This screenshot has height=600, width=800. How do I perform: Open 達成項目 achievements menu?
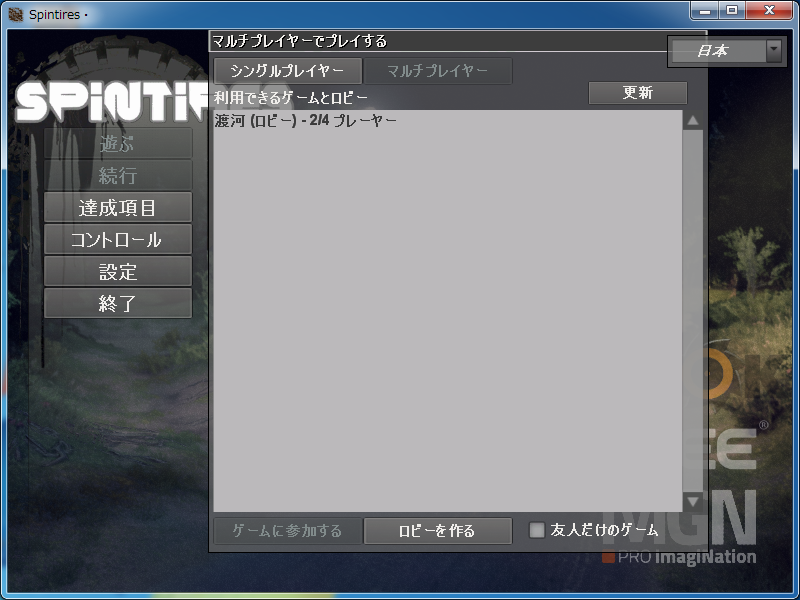118,208
